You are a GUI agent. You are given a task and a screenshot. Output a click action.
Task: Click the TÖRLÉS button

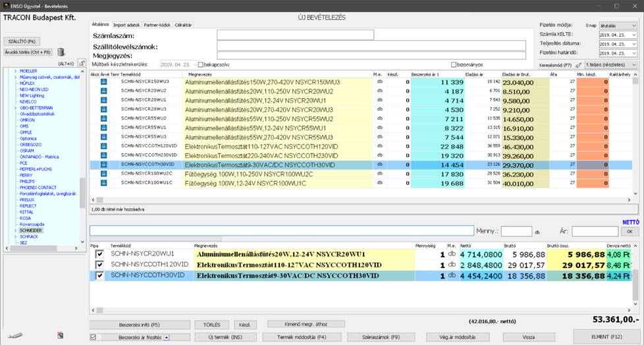pos(211,325)
